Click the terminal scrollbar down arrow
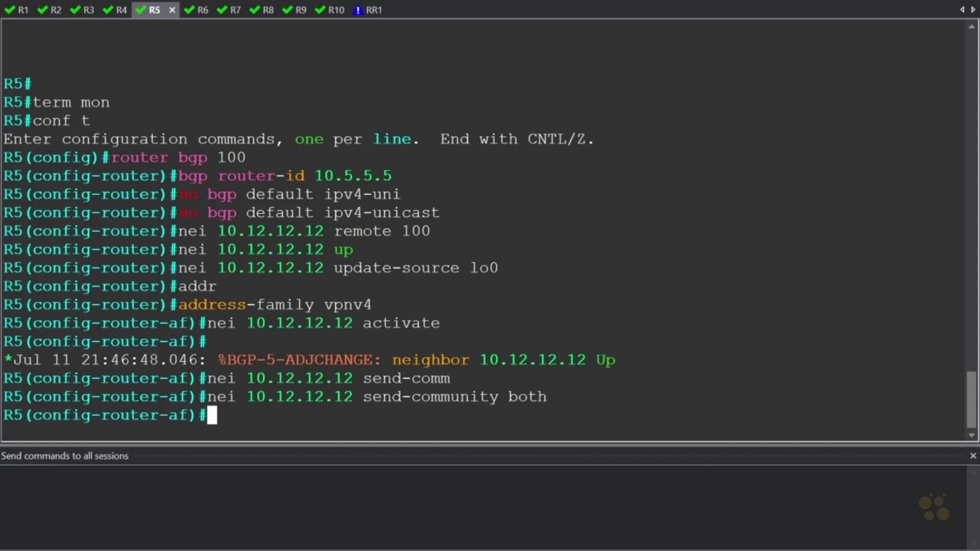The height and width of the screenshot is (551, 980). (x=971, y=435)
